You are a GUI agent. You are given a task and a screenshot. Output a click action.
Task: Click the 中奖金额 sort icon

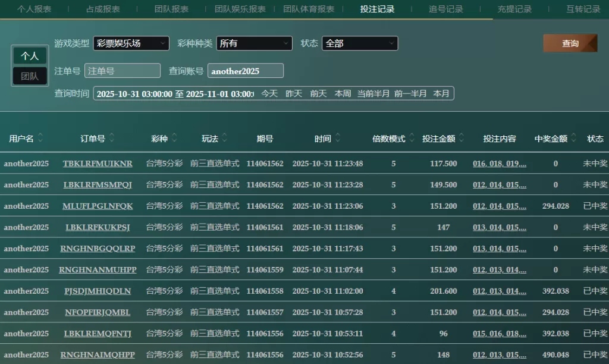pos(573,138)
